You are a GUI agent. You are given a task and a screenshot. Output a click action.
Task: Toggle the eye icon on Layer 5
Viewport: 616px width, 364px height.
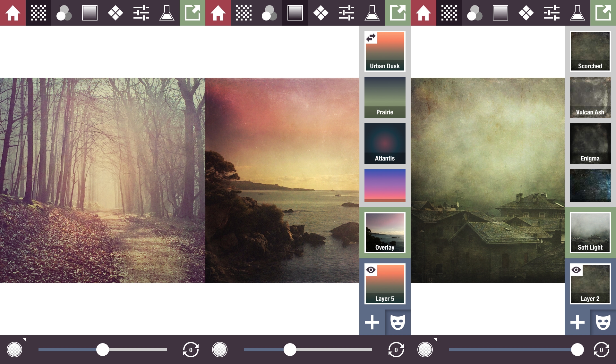[x=371, y=270]
